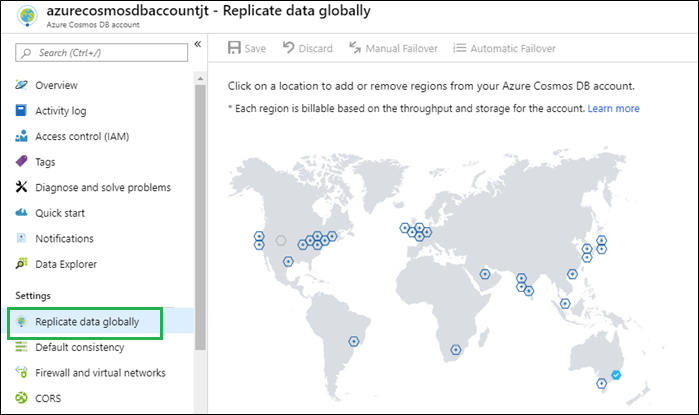Click the Search (Ctrl+/) input field
This screenshot has width=699, height=415.
click(x=102, y=53)
